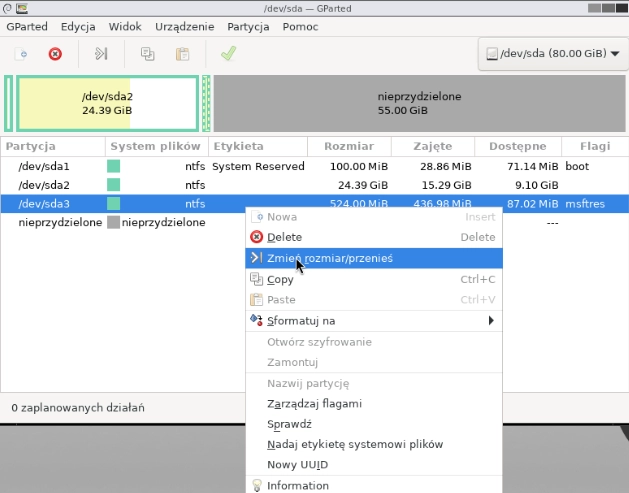Expand the Sformatuj na submenu arrow

491,321
